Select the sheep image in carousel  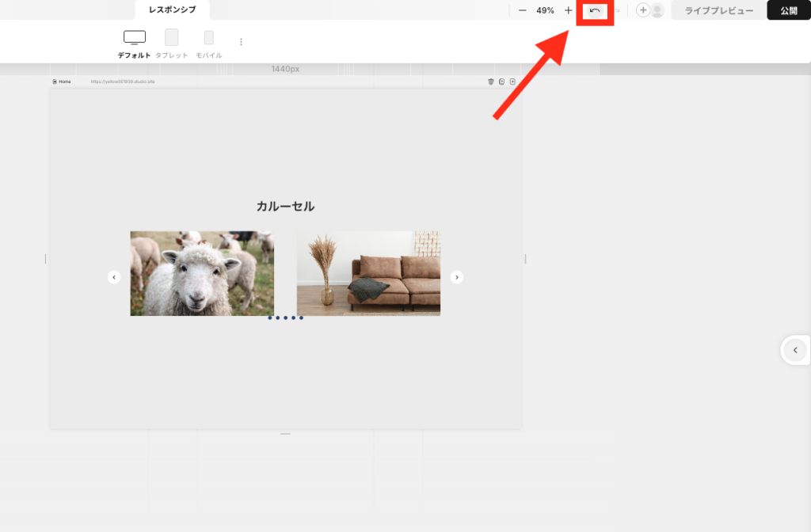[202, 273]
